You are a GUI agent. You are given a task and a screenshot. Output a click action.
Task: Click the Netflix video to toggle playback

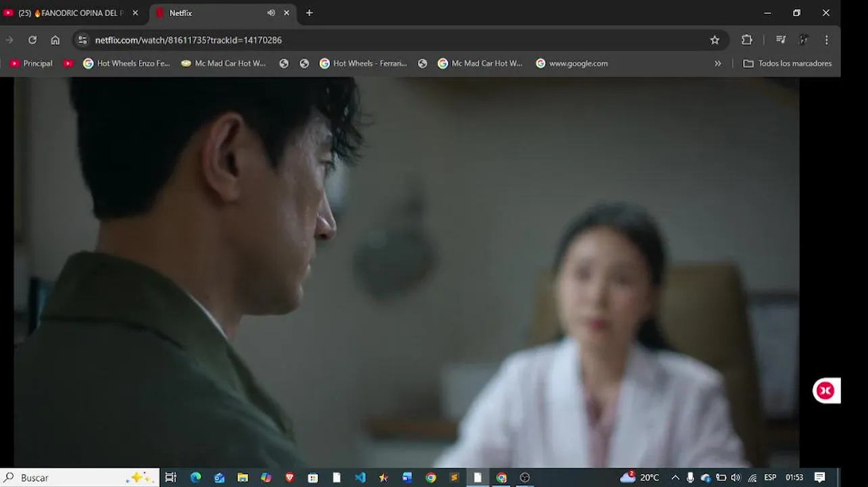[x=406, y=272]
